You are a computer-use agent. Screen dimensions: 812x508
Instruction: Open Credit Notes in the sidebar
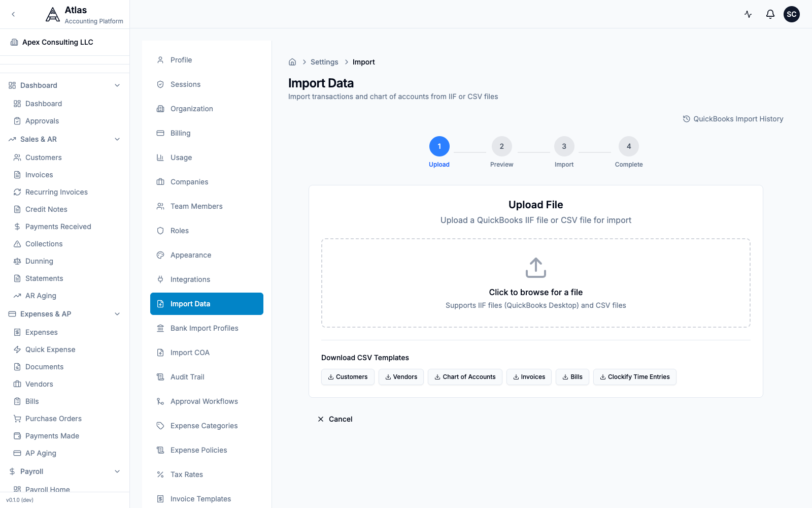pos(64,209)
